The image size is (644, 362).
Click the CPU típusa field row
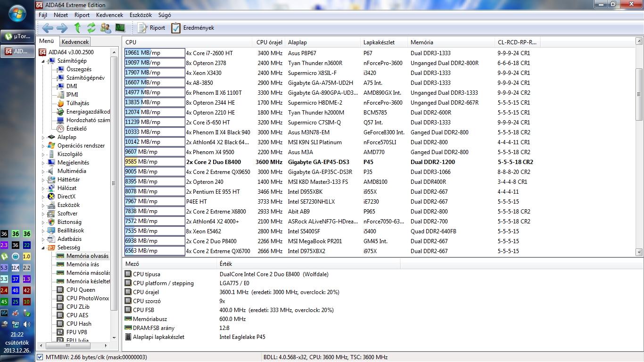coord(380,274)
